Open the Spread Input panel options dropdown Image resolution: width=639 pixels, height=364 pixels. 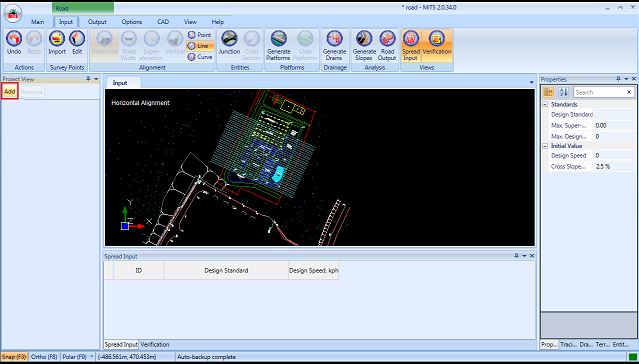pos(524,256)
